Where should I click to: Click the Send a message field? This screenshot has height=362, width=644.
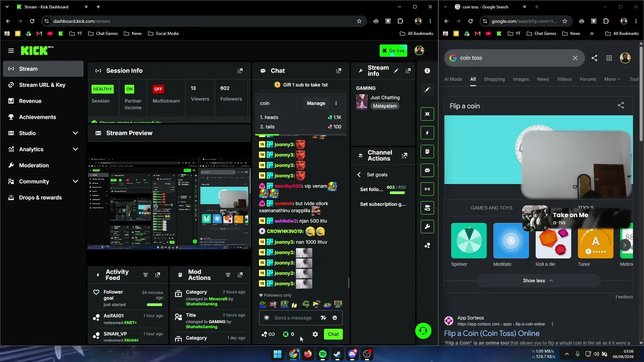coord(293,318)
